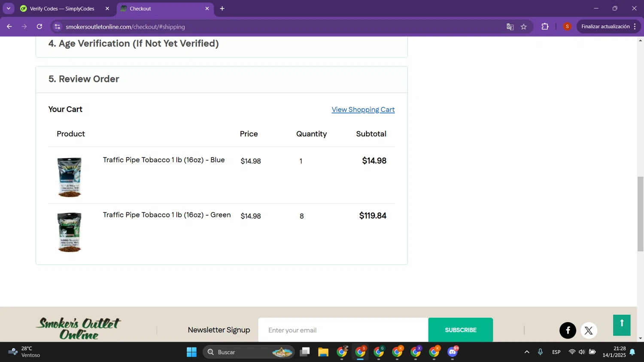Go back to the previous page
The image size is (644, 362).
(x=9, y=27)
